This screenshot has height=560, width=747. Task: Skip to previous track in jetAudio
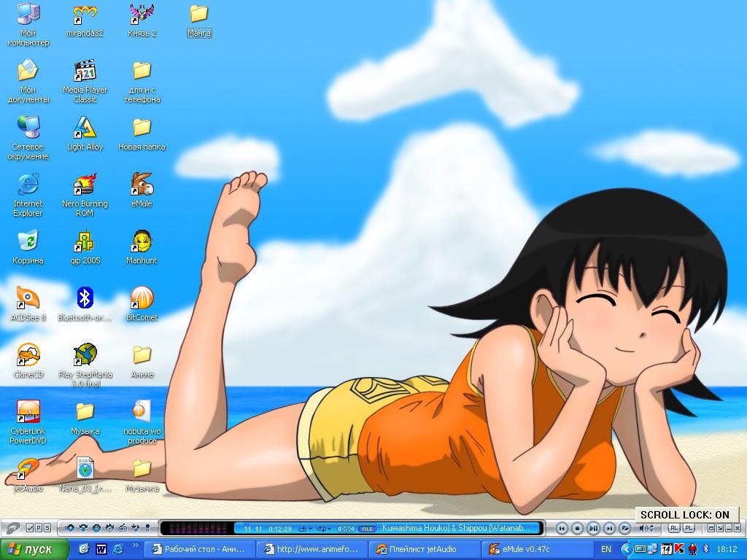(x=562, y=528)
